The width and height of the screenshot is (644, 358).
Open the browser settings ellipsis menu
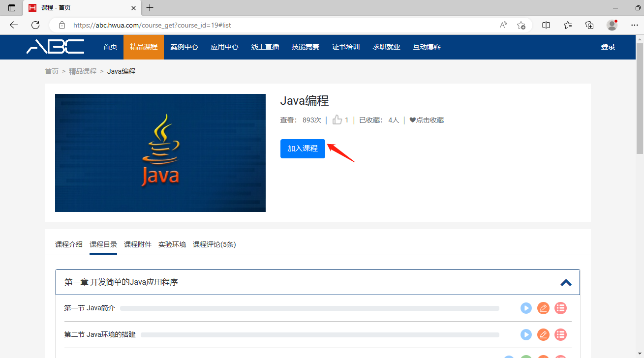tap(634, 25)
